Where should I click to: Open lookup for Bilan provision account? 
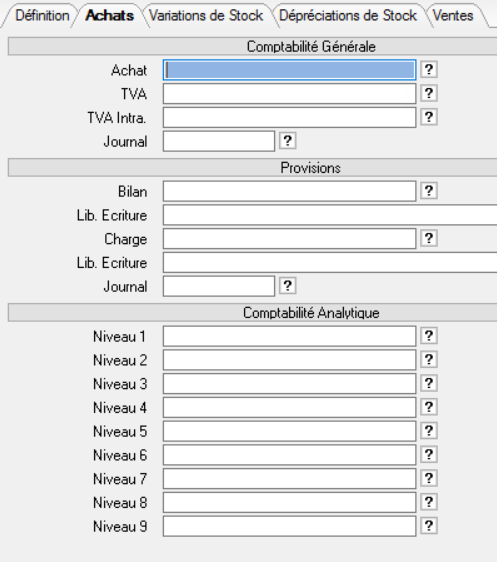(429, 191)
